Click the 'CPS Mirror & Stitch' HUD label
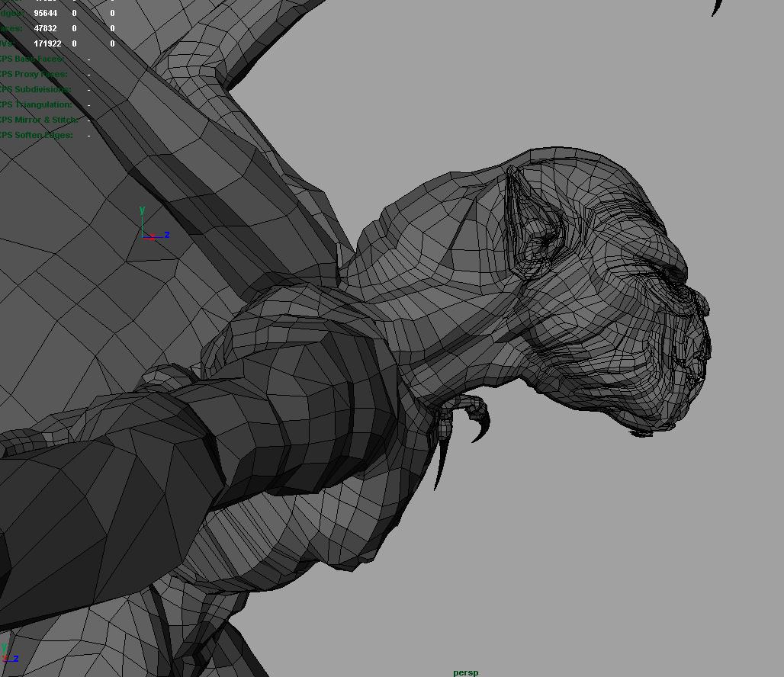The height and width of the screenshot is (677, 784). click(38, 120)
